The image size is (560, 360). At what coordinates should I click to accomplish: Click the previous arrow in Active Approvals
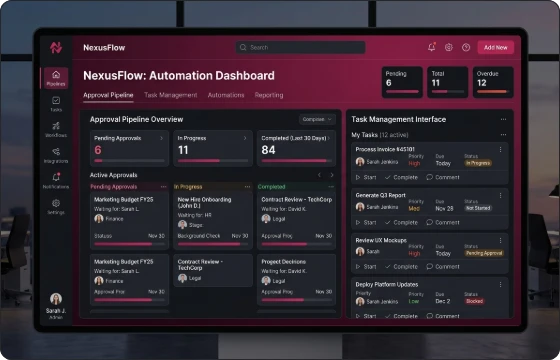320,175
